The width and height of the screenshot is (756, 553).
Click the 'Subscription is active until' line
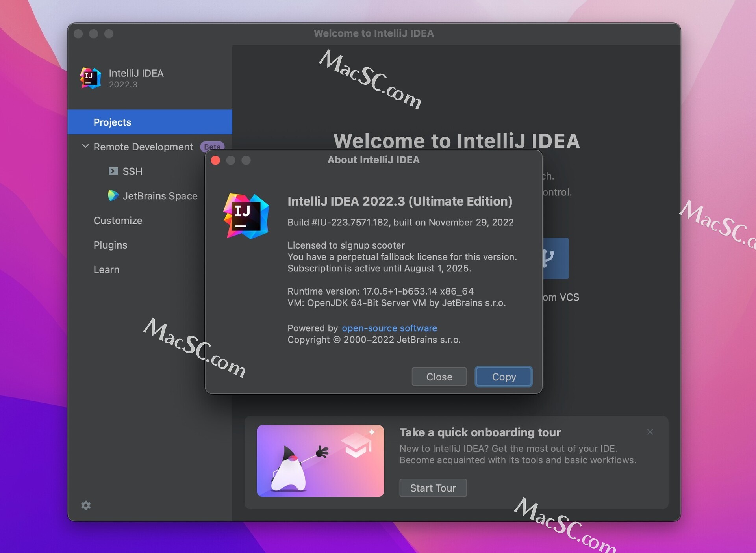point(379,268)
